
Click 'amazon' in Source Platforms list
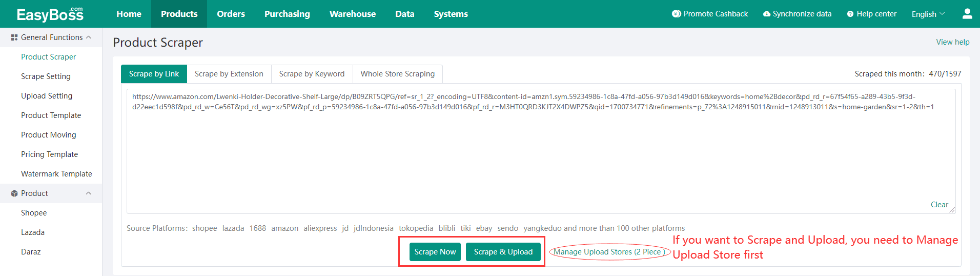[x=284, y=228]
